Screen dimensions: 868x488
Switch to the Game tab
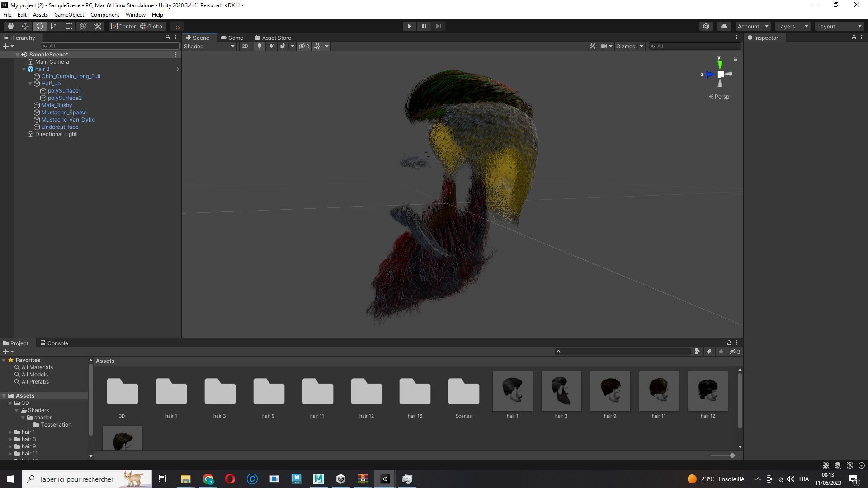click(232, 38)
